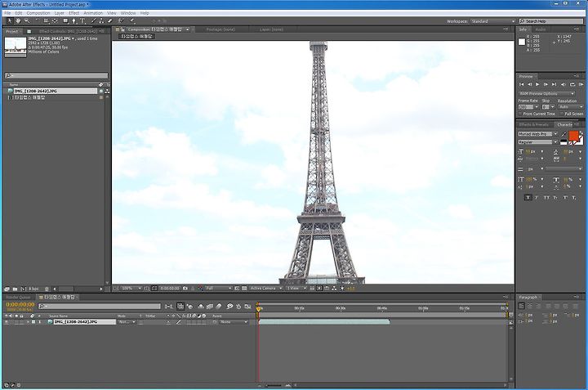Switch to the Render Queue tab

coord(18,297)
